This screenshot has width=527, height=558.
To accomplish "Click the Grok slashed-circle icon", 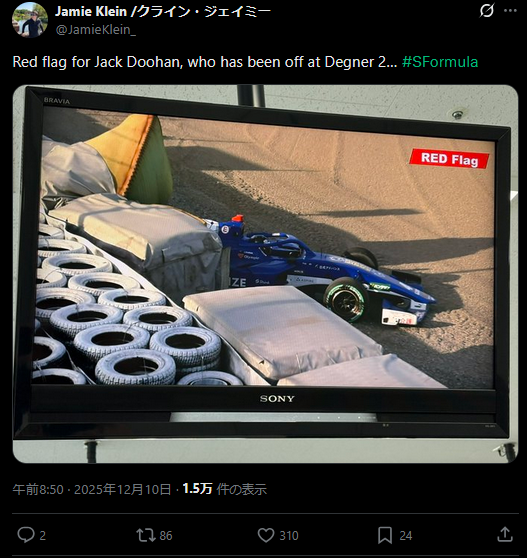I will (486, 11).
